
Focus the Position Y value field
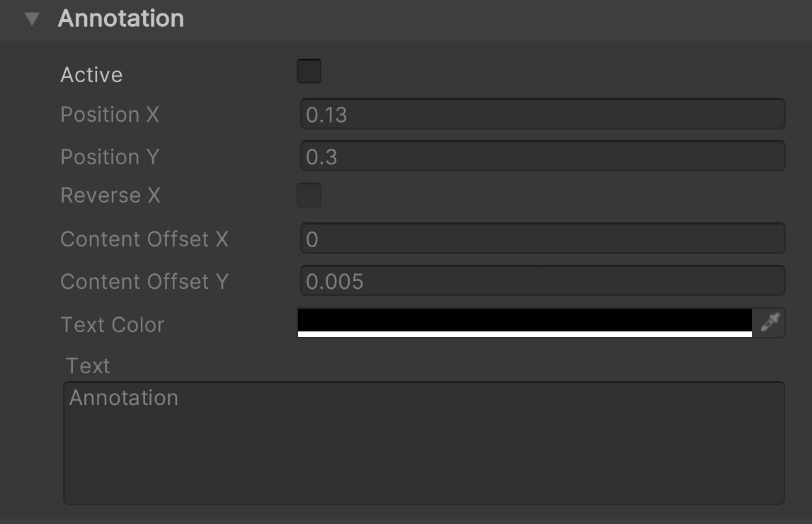pyautogui.click(x=542, y=156)
